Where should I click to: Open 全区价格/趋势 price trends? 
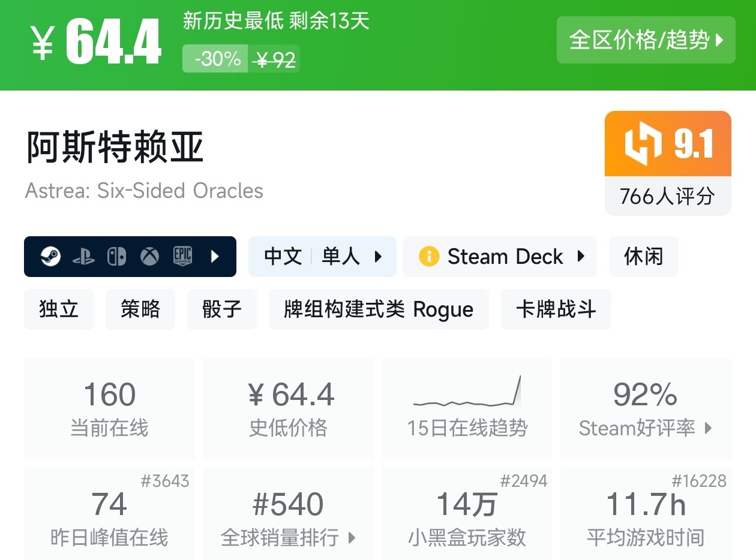pyautogui.click(x=646, y=40)
